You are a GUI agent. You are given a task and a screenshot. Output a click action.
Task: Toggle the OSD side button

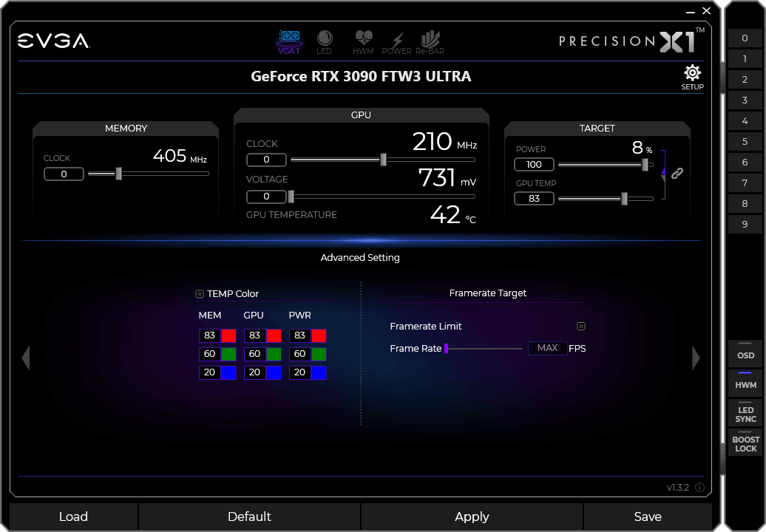[x=745, y=355]
